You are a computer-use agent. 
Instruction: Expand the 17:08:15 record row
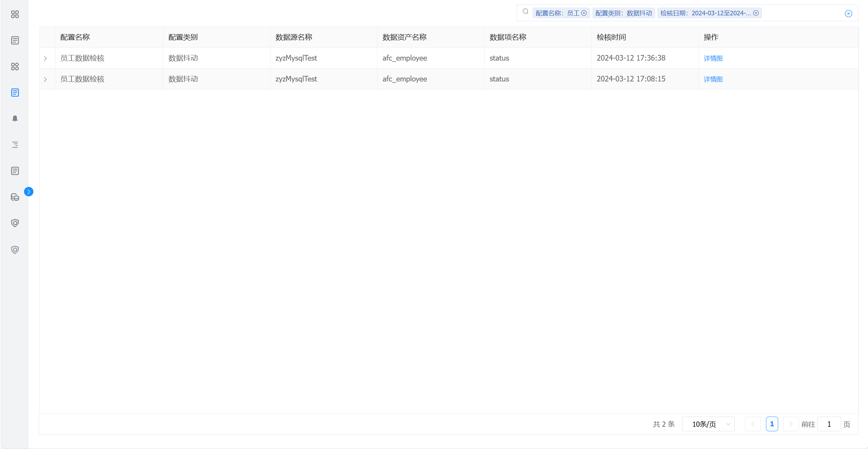tap(45, 79)
